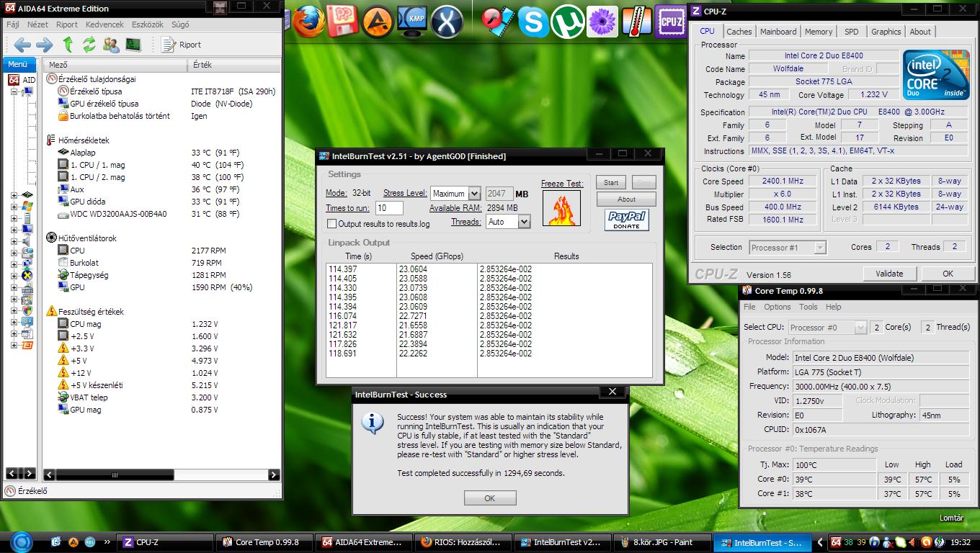
Task: Click the AIDA64 list horizontal scrollbar thumb
Action: coord(115,475)
